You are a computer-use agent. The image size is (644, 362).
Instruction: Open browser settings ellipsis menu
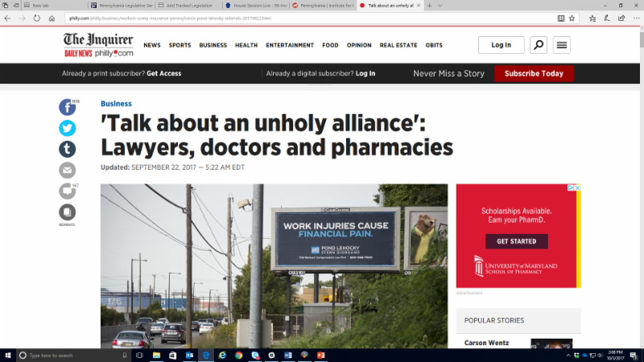(x=636, y=18)
